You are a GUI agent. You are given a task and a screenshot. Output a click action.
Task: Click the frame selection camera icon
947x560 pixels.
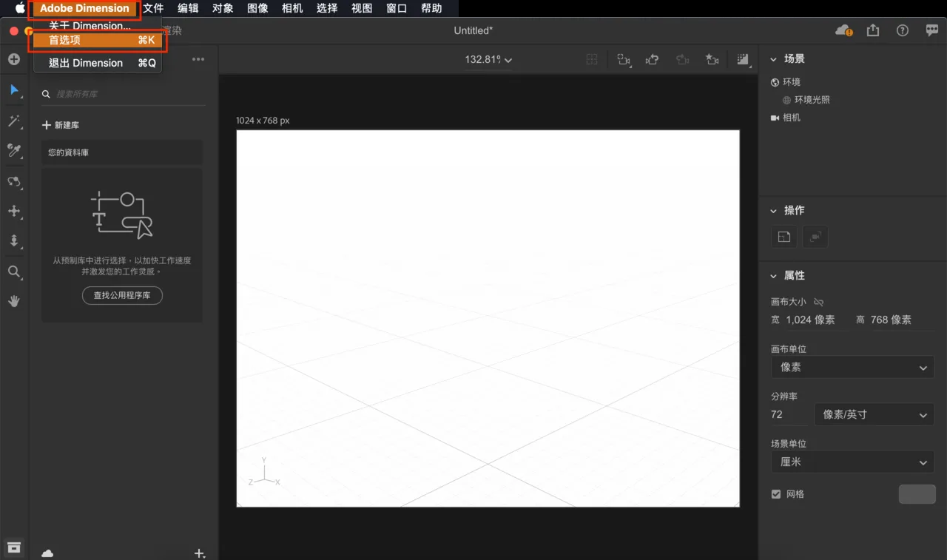tap(624, 60)
